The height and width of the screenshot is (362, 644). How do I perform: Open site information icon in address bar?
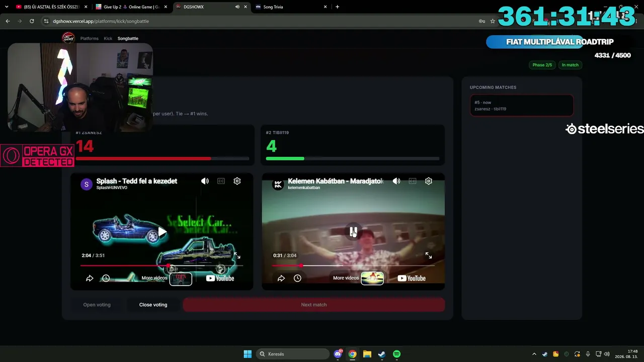point(46,21)
